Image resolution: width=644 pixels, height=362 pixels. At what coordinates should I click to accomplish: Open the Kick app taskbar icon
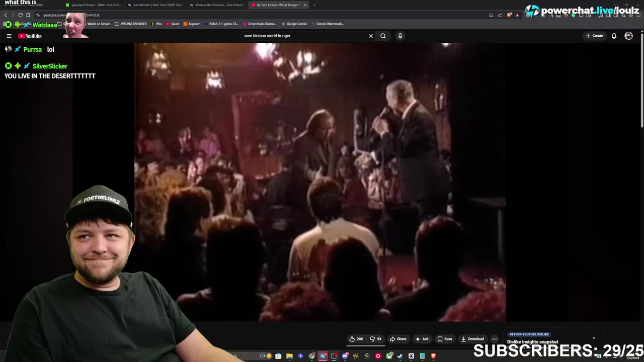(411, 356)
